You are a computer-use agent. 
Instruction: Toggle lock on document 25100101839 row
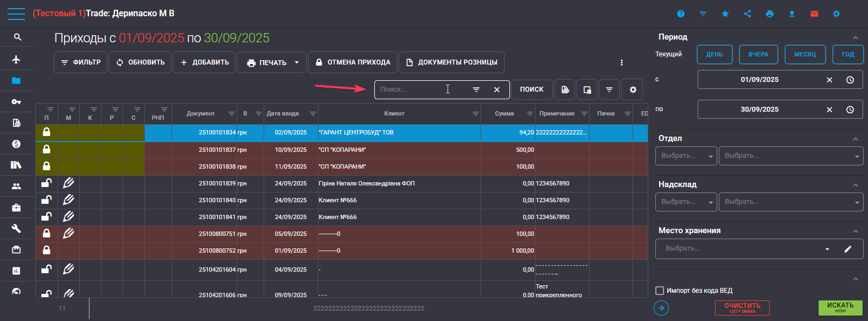pyautogui.click(x=47, y=183)
